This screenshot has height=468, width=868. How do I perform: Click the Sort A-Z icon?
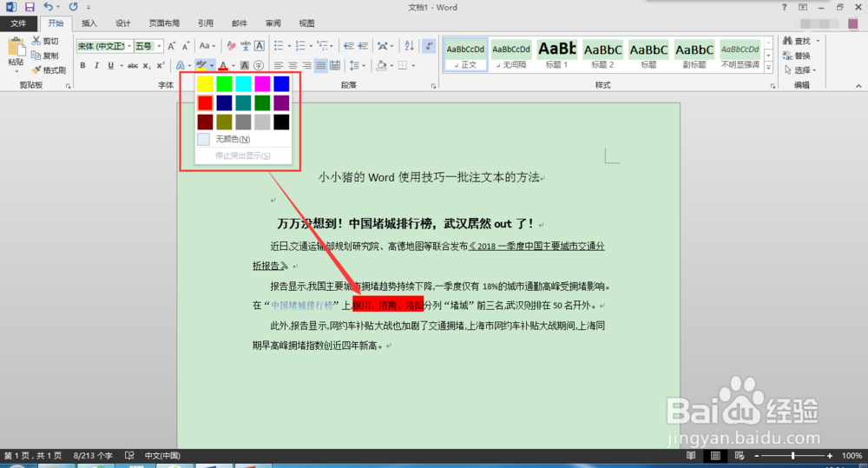coord(409,46)
